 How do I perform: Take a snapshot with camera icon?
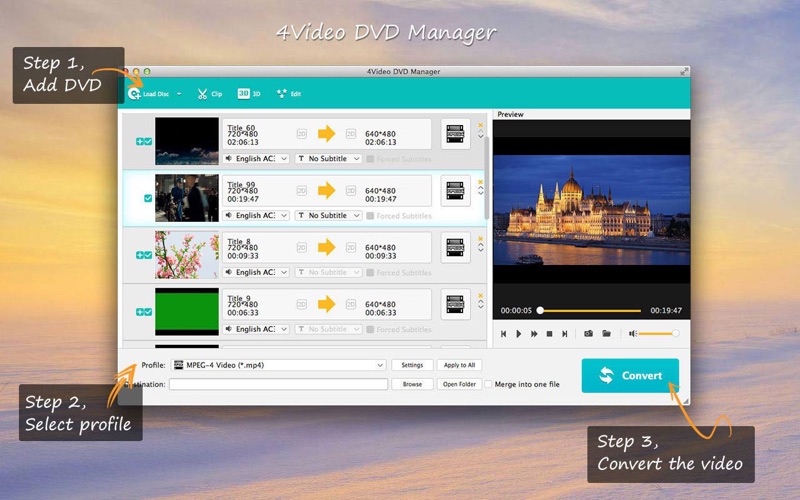coord(588,333)
